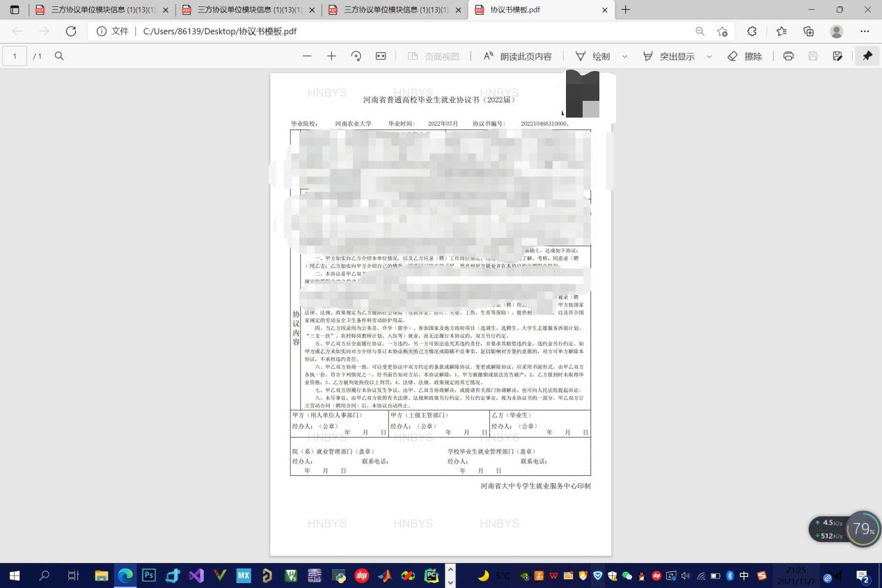
Task: Refresh the current page
Action: coord(71,31)
